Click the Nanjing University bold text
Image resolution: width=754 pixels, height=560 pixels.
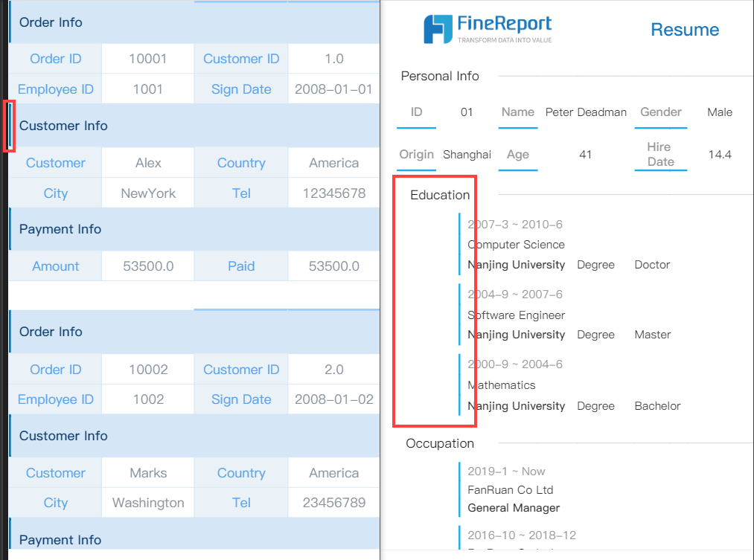tap(516, 264)
